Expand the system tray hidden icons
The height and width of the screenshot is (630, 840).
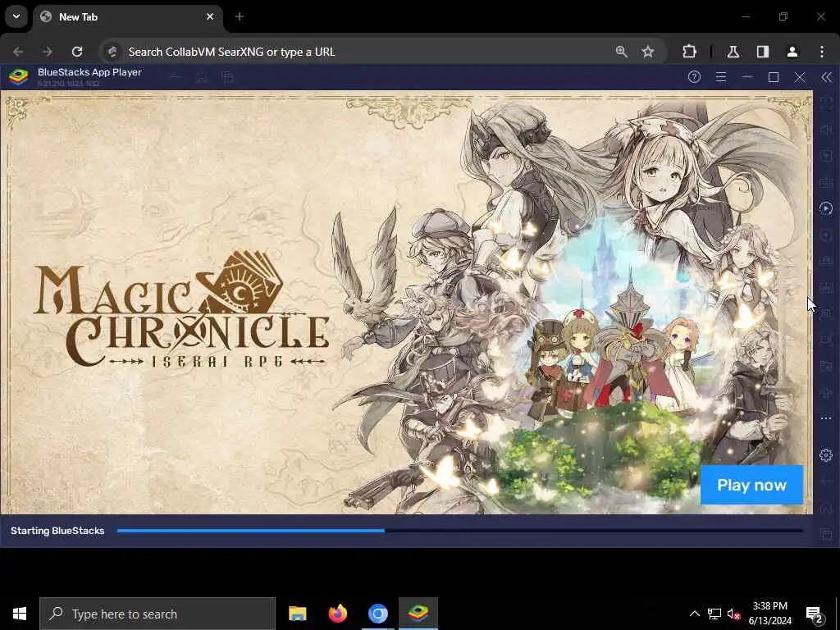point(694,614)
